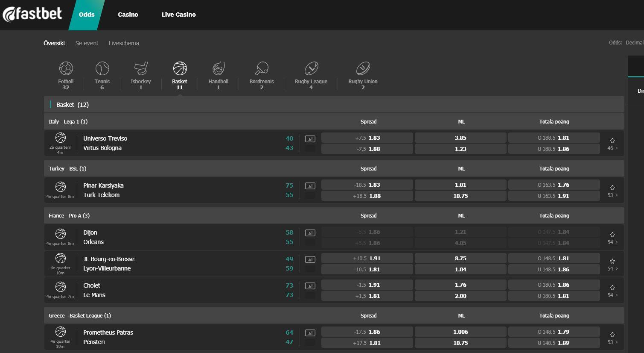Select the Bordtennis sport icon
Screen dimensions: 644x353
tap(262, 68)
